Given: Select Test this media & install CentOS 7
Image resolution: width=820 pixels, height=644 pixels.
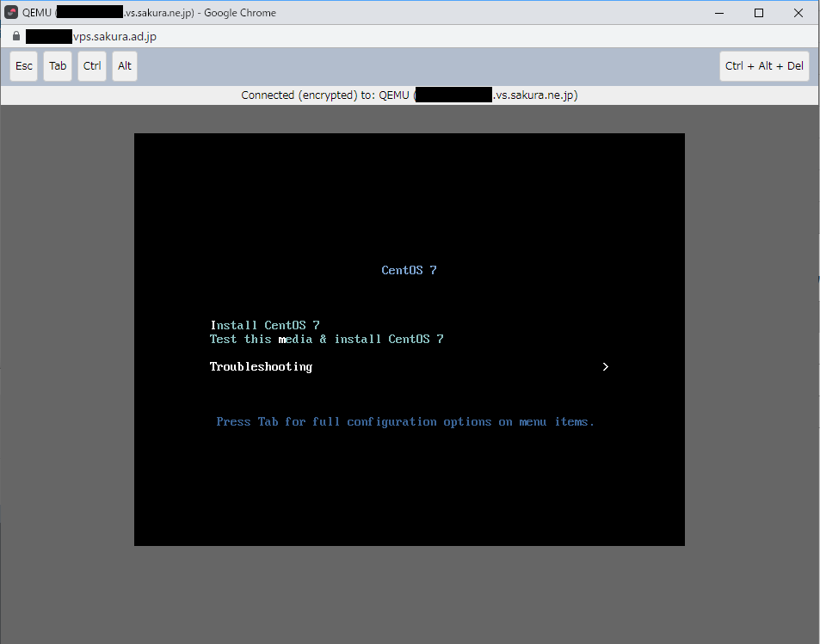Looking at the screenshot, I should tap(326, 340).
